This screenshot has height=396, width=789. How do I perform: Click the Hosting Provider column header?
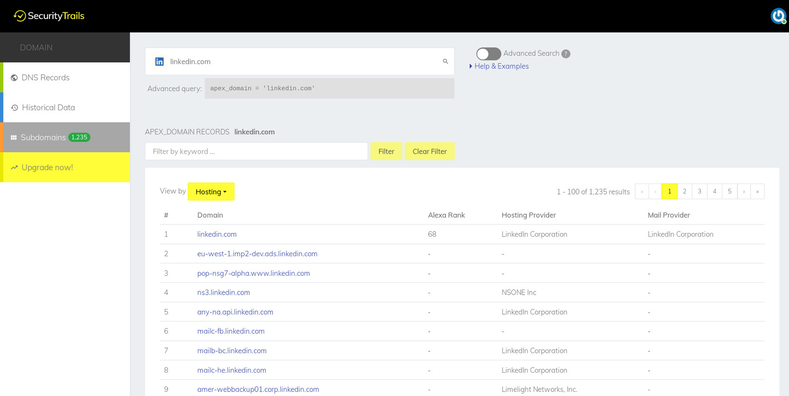coord(529,215)
